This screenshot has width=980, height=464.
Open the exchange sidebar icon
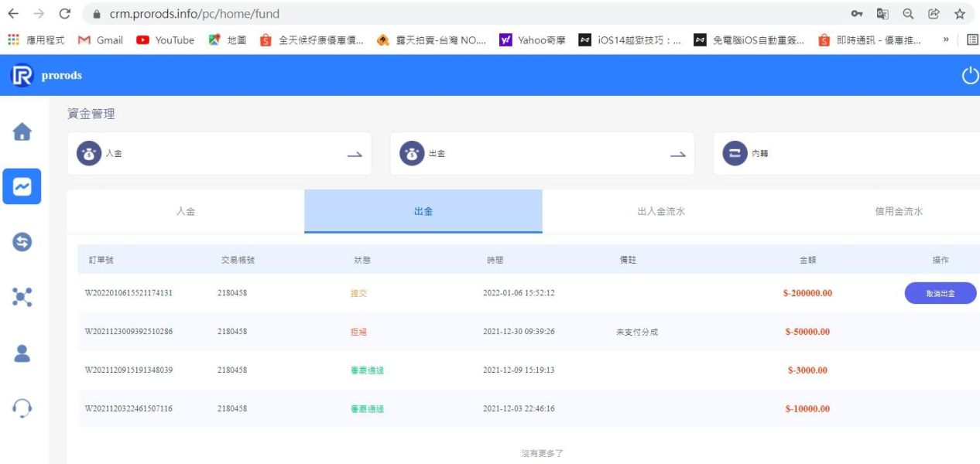(22, 242)
